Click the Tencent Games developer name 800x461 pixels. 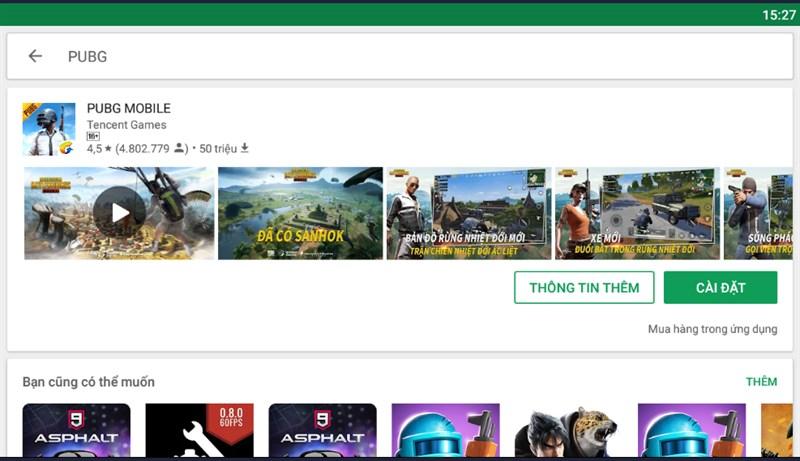click(x=127, y=125)
